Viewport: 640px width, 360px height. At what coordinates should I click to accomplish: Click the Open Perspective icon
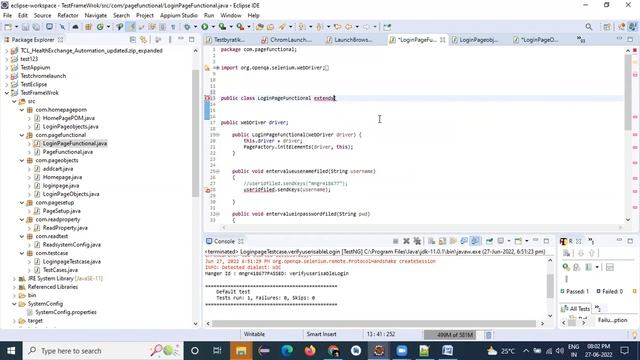607,27
